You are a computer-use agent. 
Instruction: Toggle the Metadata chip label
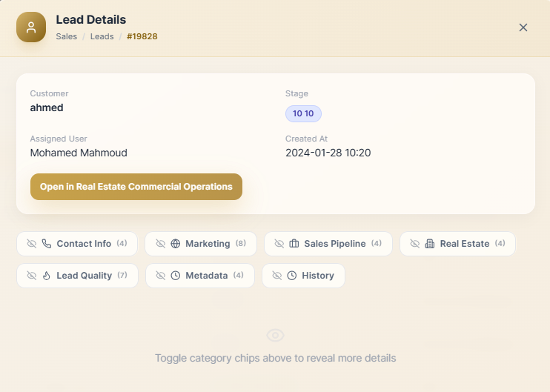click(207, 276)
